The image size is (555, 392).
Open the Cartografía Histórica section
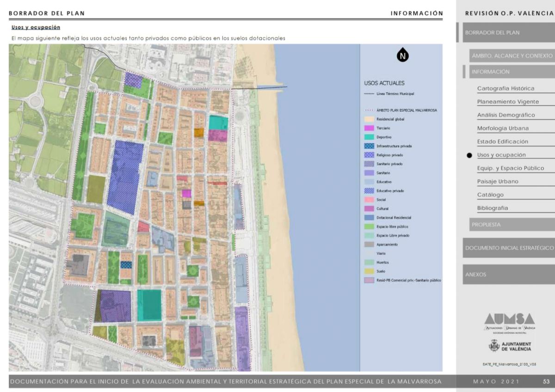click(506, 89)
